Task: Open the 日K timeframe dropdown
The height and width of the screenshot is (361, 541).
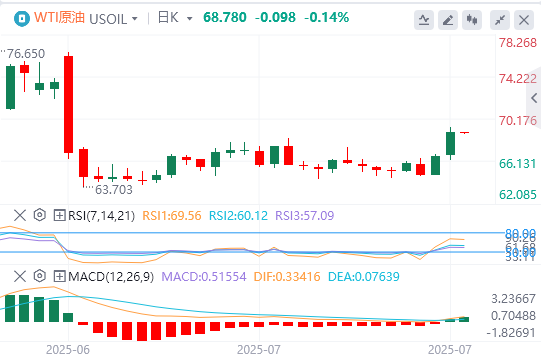Action: [x=175, y=18]
